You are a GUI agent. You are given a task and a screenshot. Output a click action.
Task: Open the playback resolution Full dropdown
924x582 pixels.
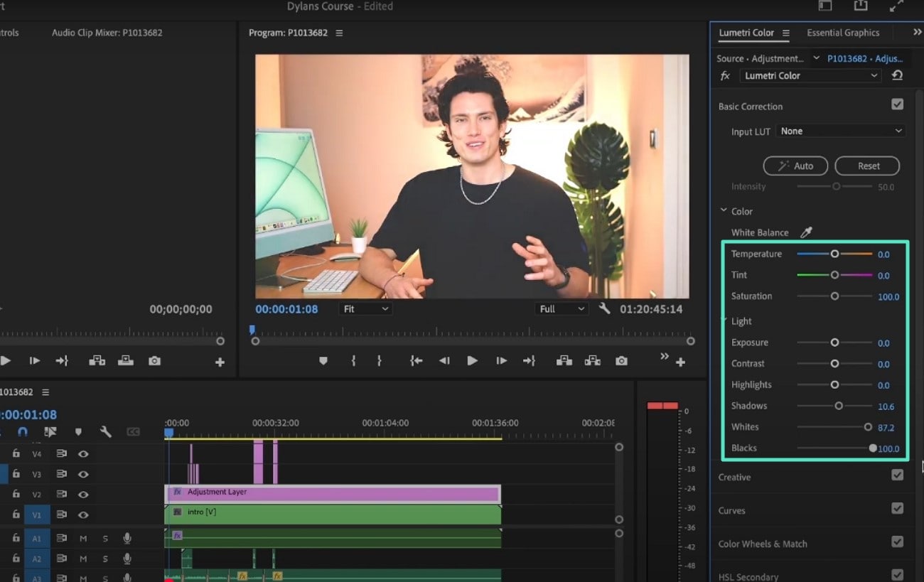[561, 308]
